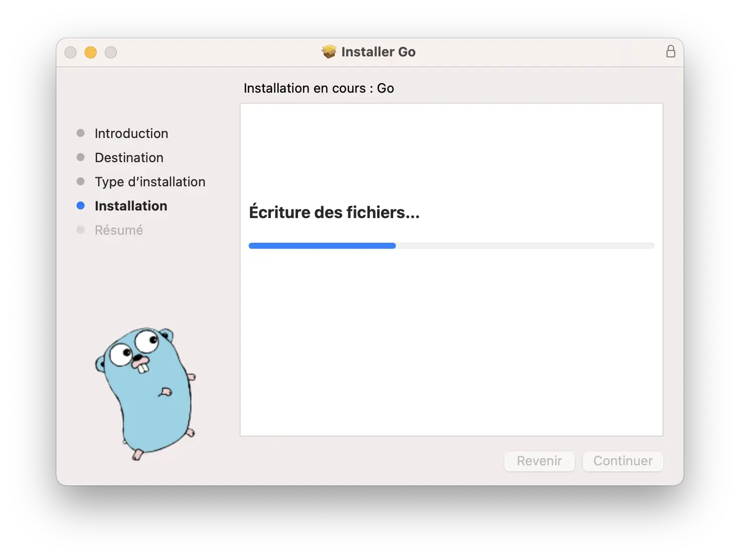Screen dimensions: 740x560
Task: Click the Revenir button
Action: 539,461
